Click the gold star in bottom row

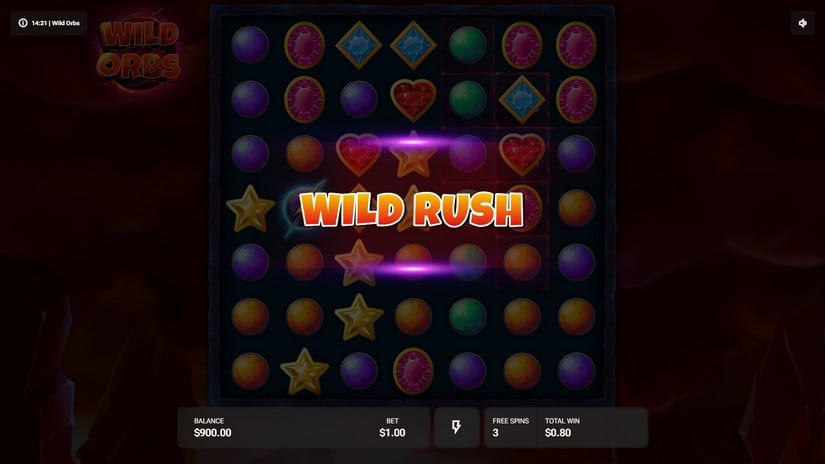point(304,371)
